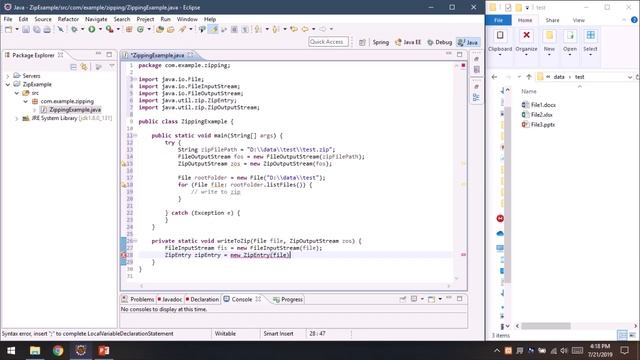
Task: Click Display Selected Console icon
Action: click(x=414, y=299)
